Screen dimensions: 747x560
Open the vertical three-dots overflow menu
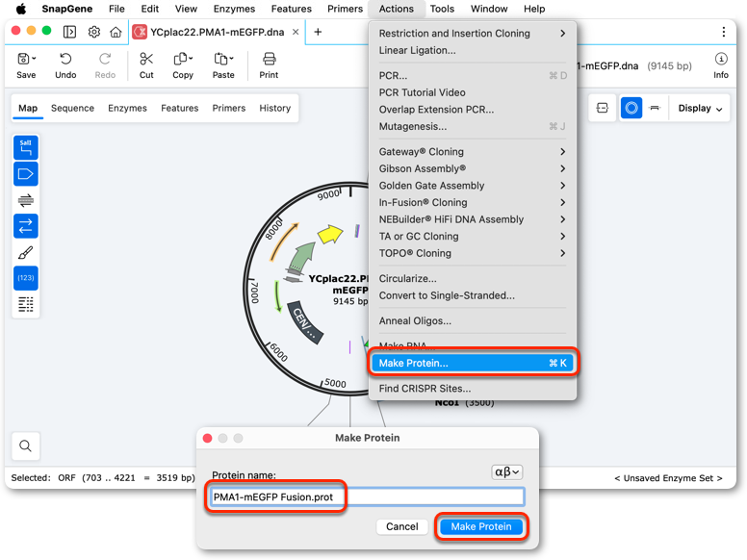[724, 32]
